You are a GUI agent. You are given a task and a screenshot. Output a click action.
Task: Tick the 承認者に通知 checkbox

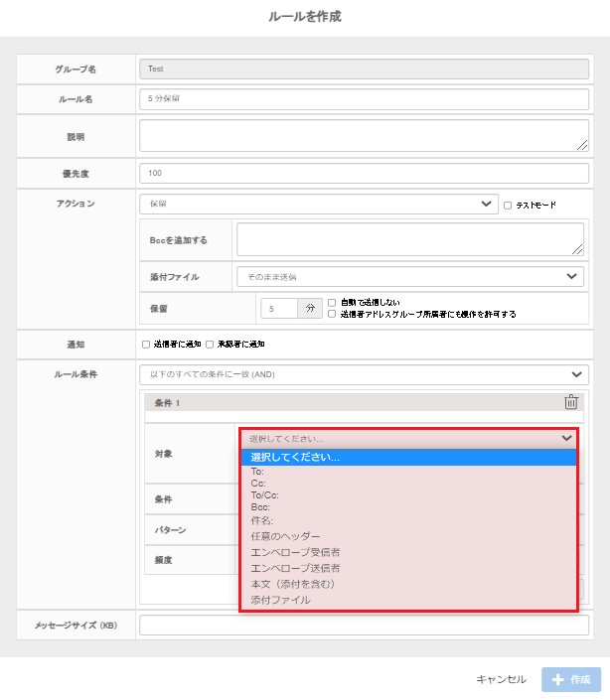tap(210, 345)
